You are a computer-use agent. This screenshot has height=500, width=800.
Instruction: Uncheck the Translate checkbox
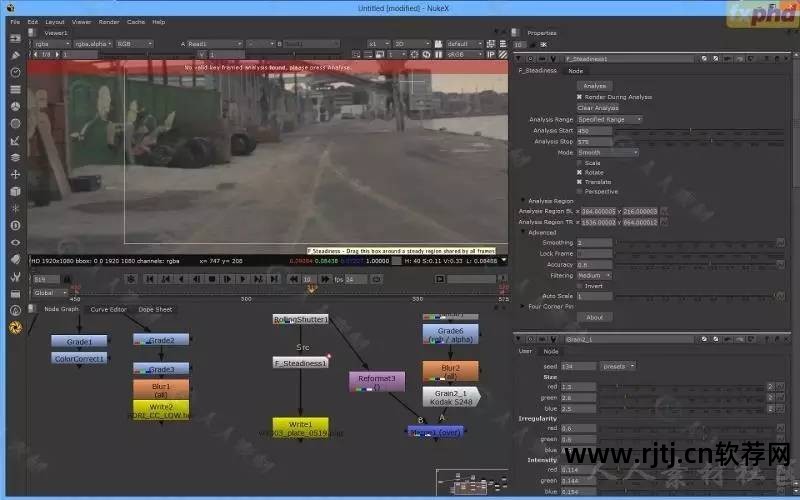coord(579,182)
